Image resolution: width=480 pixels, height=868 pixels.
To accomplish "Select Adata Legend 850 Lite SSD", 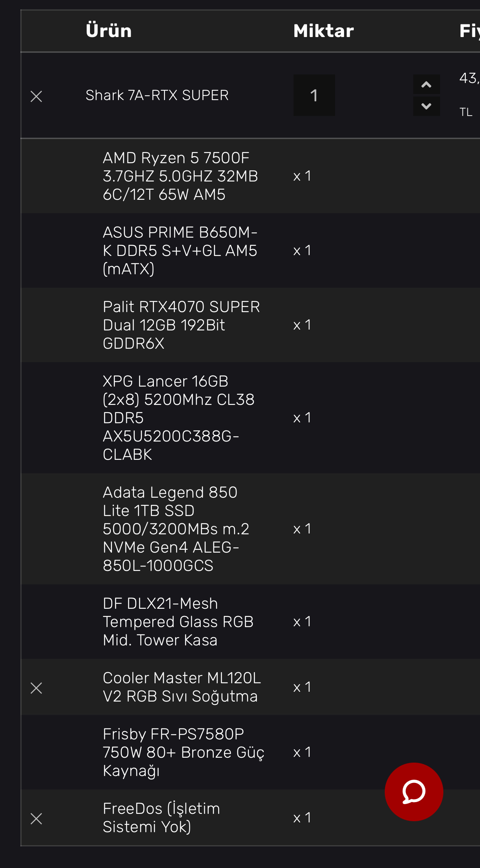I will (x=176, y=529).
